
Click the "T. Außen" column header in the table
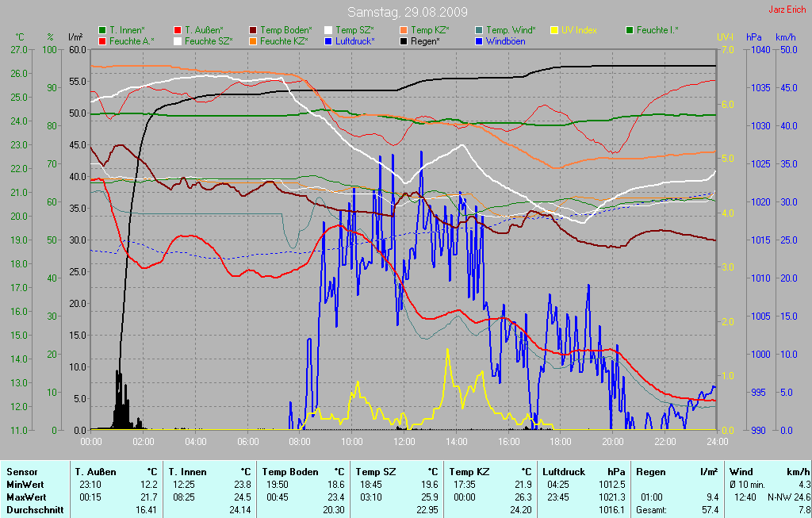pyautogui.click(x=95, y=472)
